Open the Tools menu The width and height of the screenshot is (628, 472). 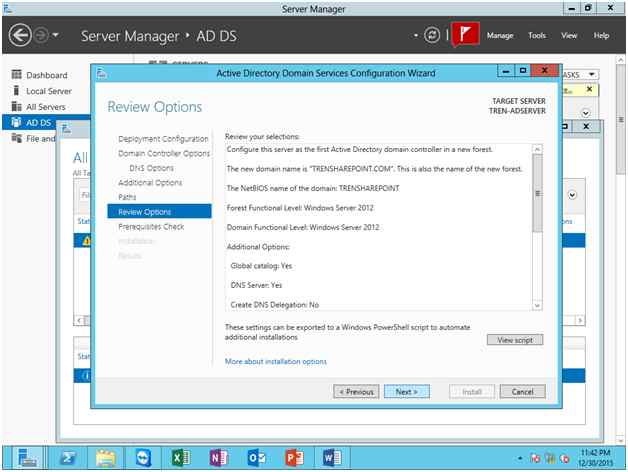(537, 36)
